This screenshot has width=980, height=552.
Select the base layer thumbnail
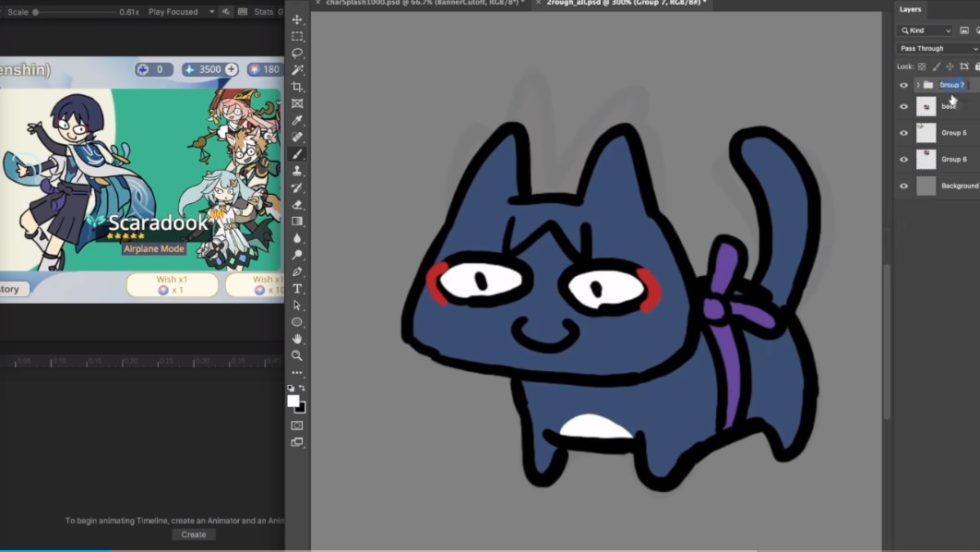point(926,106)
